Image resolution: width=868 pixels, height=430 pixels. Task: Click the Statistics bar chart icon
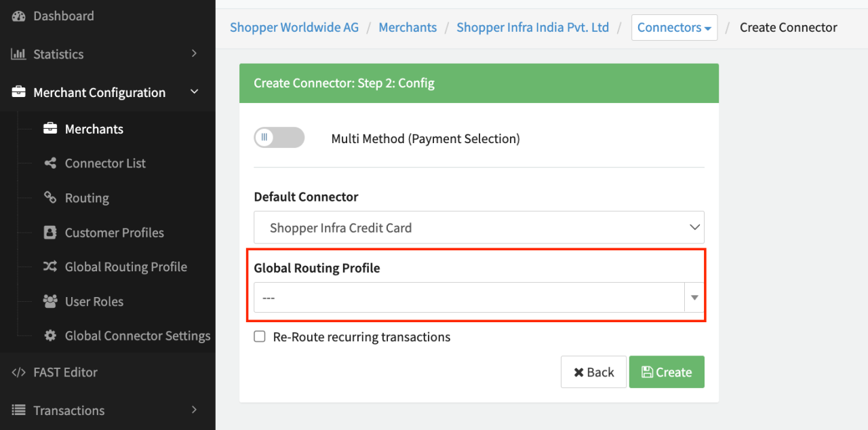pyautogui.click(x=18, y=54)
